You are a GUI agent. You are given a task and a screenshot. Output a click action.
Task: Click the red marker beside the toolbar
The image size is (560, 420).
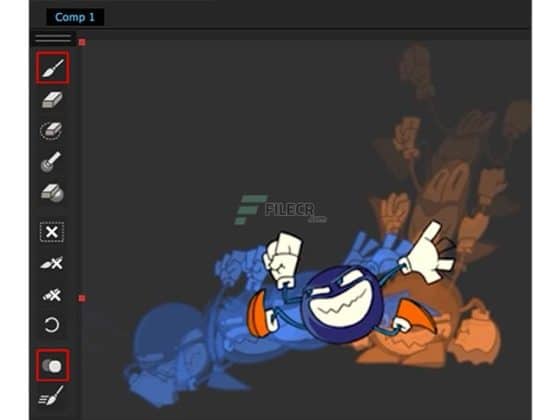(x=82, y=298)
